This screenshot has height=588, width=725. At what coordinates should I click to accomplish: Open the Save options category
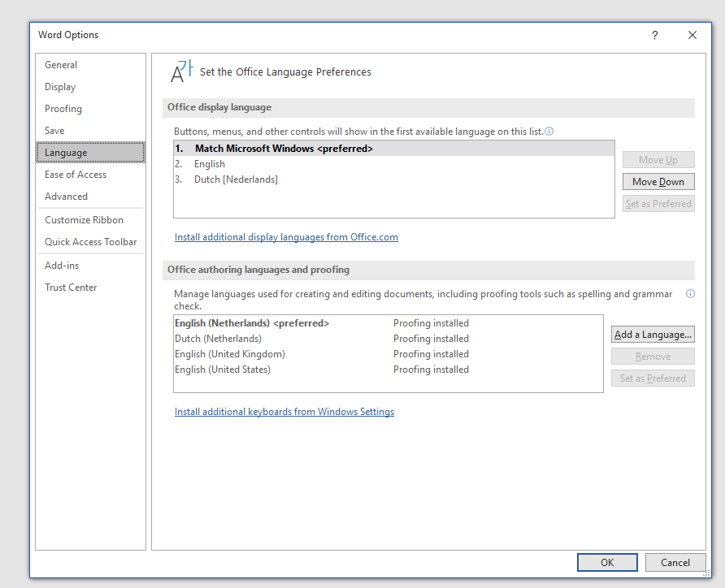click(54, 131)
